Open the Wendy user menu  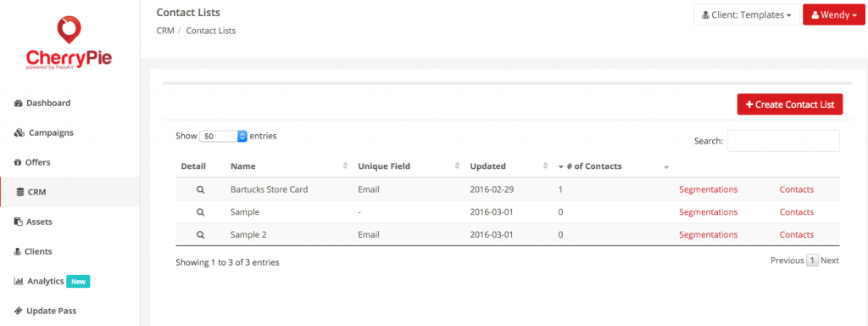pos(834,15)
